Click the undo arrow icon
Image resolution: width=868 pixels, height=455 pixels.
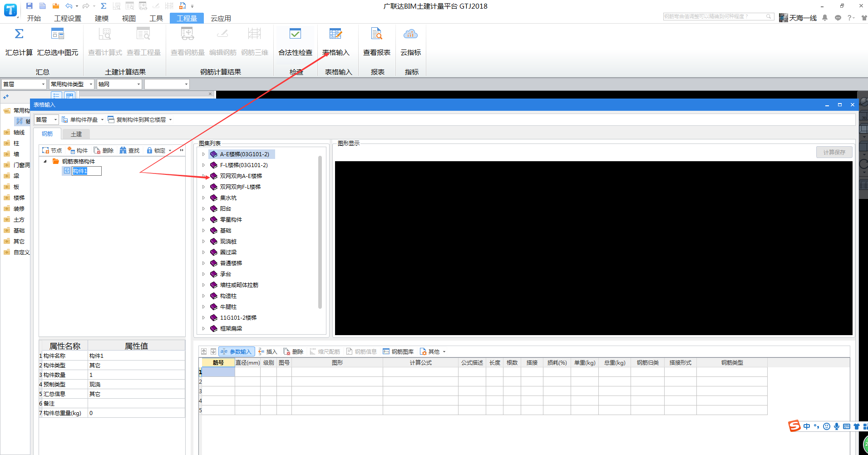(69, 6)
